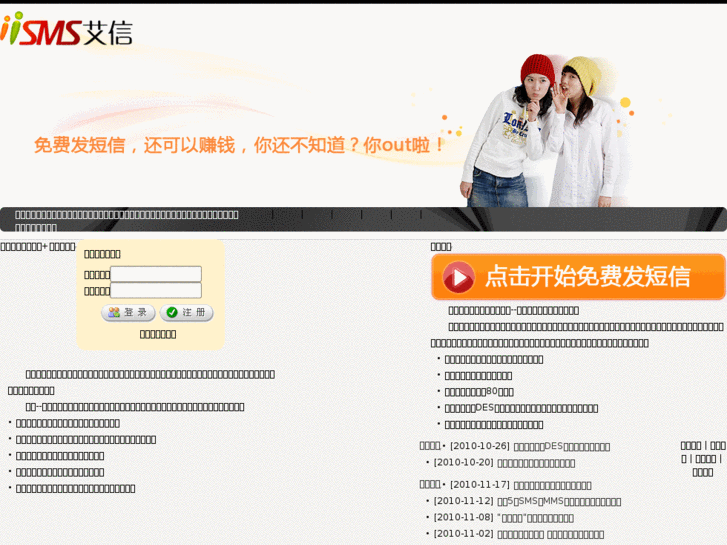Click the red play icon on orange banner

coord(458,277)
